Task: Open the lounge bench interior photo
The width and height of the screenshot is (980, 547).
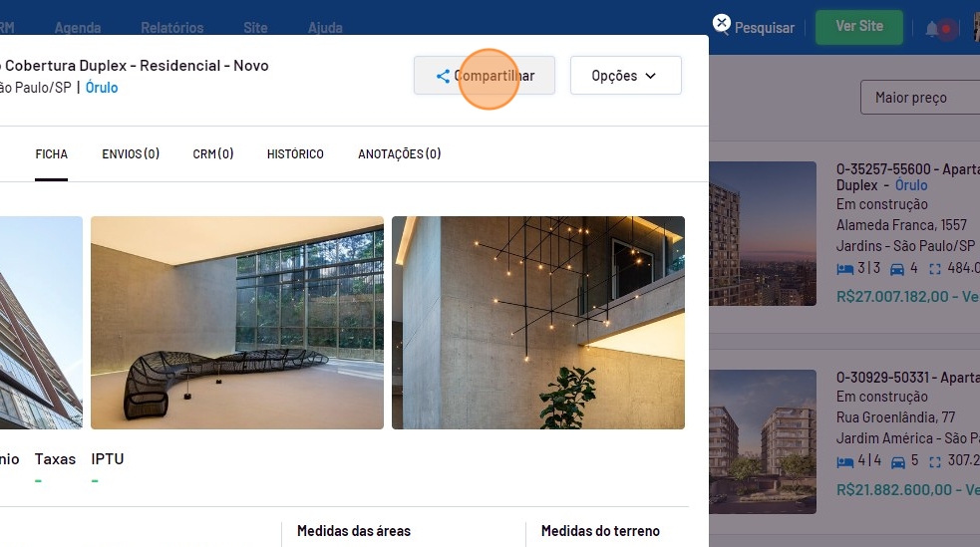Action: 236,323
